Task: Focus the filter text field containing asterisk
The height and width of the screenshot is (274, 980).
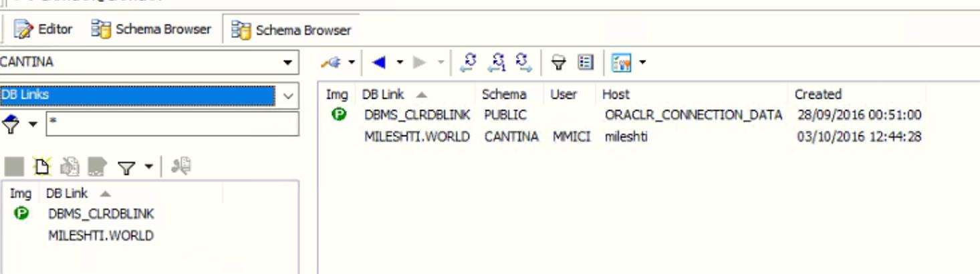Action: click(x=172, y=124)
